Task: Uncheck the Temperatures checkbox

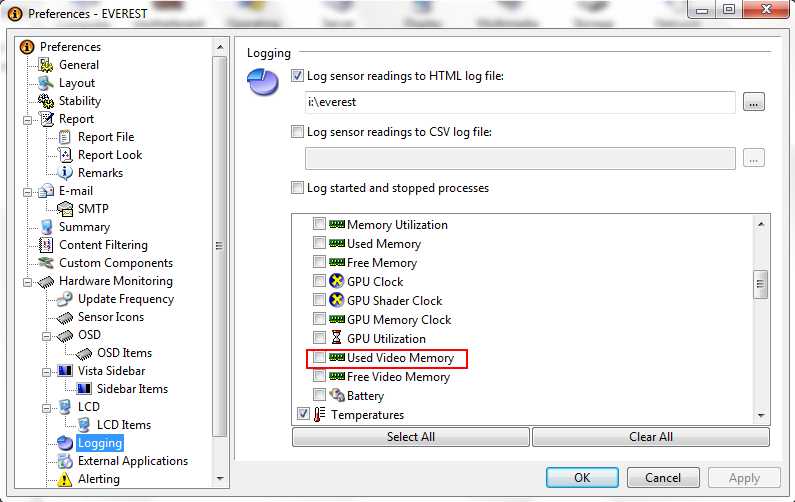Action: click(303, 414)
